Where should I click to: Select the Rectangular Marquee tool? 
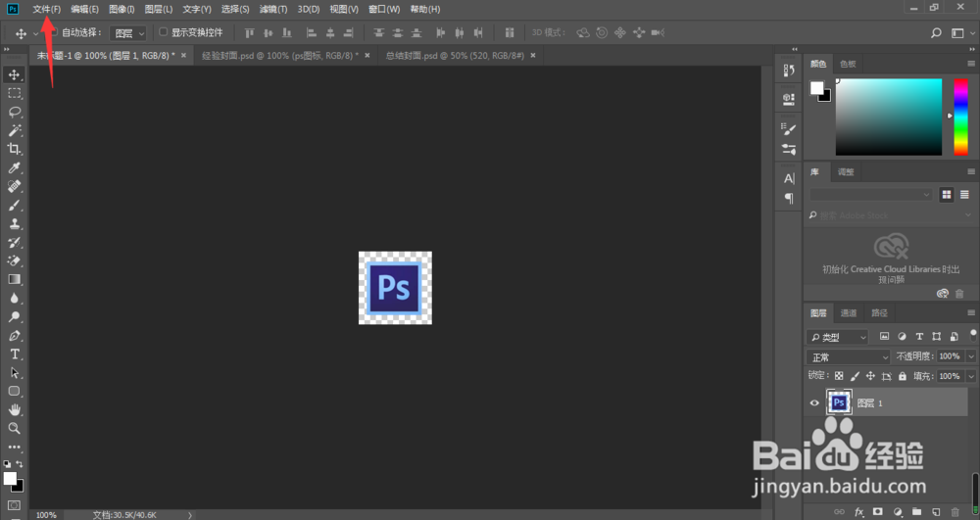(x=14, y=94)
